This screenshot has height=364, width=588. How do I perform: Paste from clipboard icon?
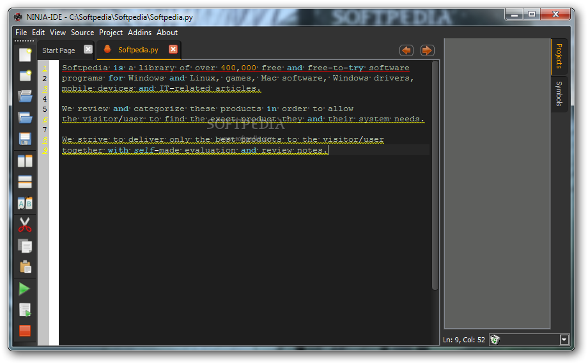(x=25, y=266)
